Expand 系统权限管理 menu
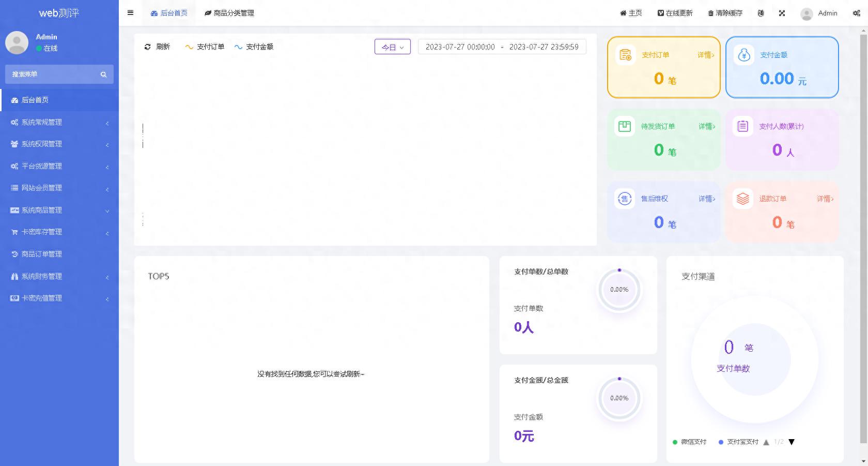This screenshot has width=868, height=466. tap(59, 144)
